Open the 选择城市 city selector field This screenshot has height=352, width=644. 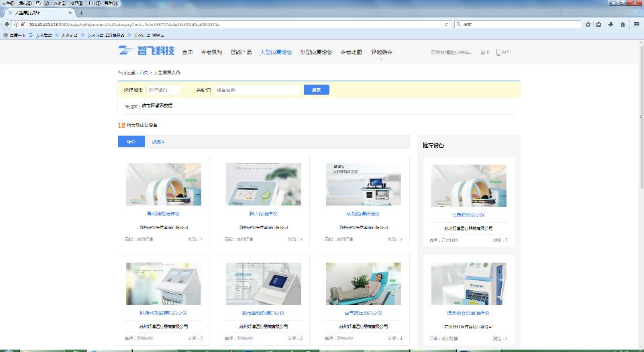click(x=164, y=89)
